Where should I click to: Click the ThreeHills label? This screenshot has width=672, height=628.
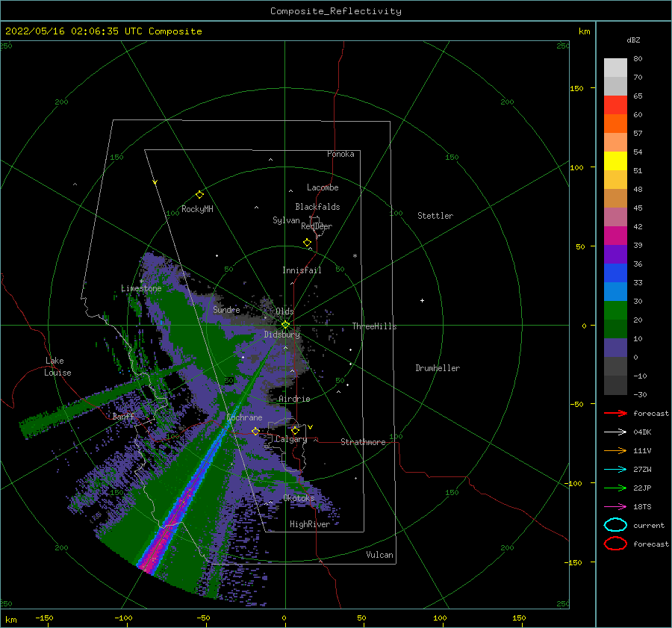(x=374, y=326)
